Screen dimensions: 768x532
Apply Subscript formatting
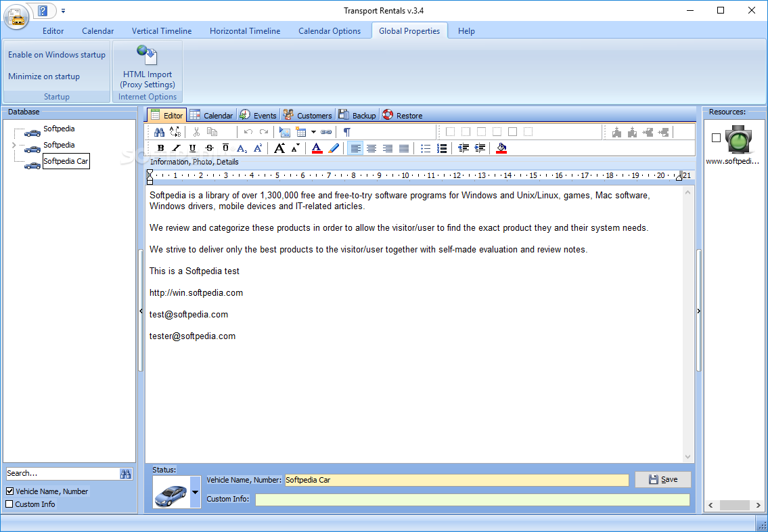[x=242, y=148]
